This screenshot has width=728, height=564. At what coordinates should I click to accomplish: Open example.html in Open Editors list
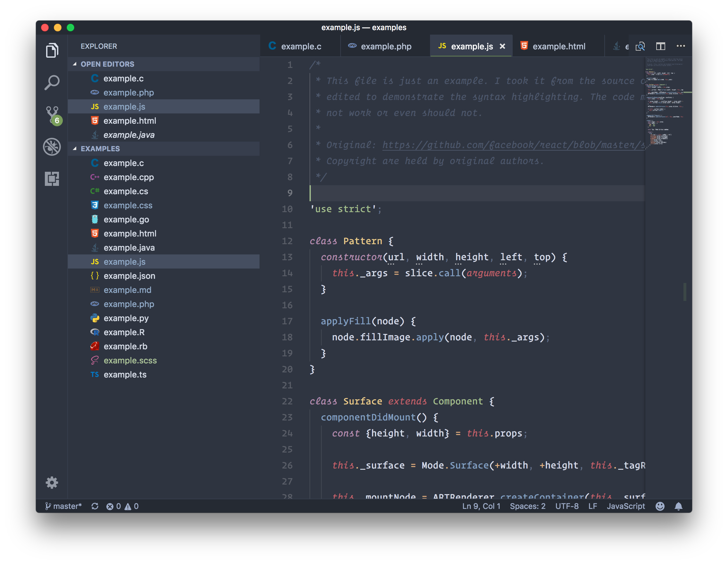pos(164,121)
